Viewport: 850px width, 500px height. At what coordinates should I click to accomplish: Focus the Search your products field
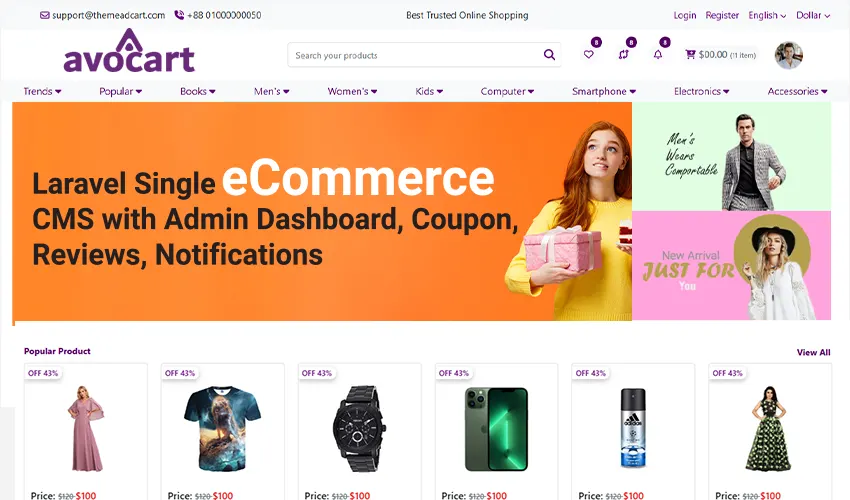point(424,55)
